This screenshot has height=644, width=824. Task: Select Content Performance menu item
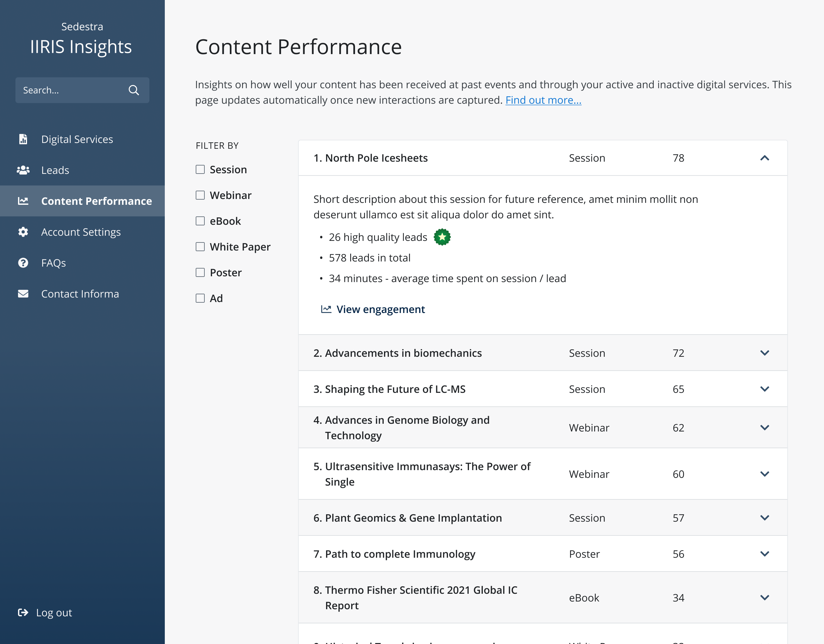coord(82,201)
